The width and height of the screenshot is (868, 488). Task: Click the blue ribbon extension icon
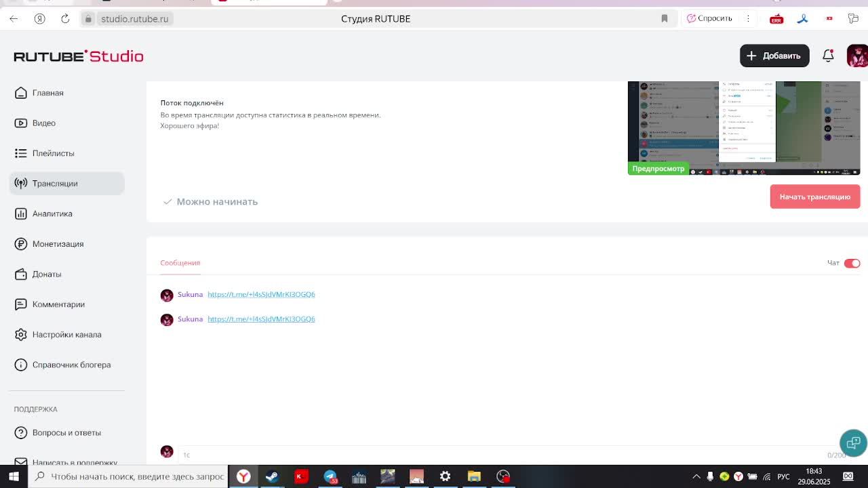tap(802, 19)
